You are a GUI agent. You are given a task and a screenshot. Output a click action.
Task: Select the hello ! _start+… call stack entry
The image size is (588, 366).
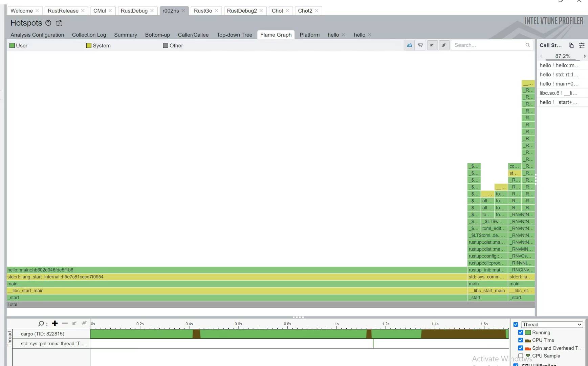click(x=562, y=102)
